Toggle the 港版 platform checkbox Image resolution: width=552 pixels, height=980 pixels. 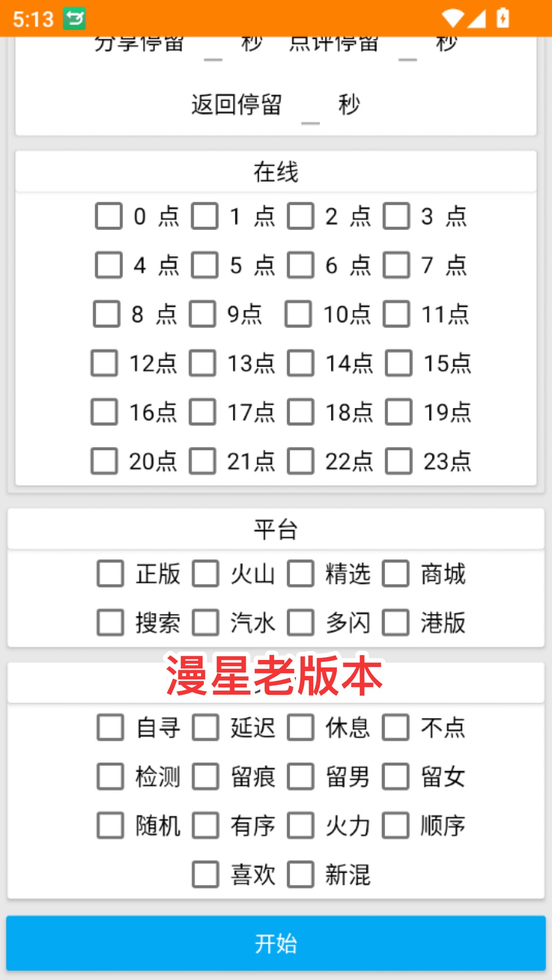395,623
